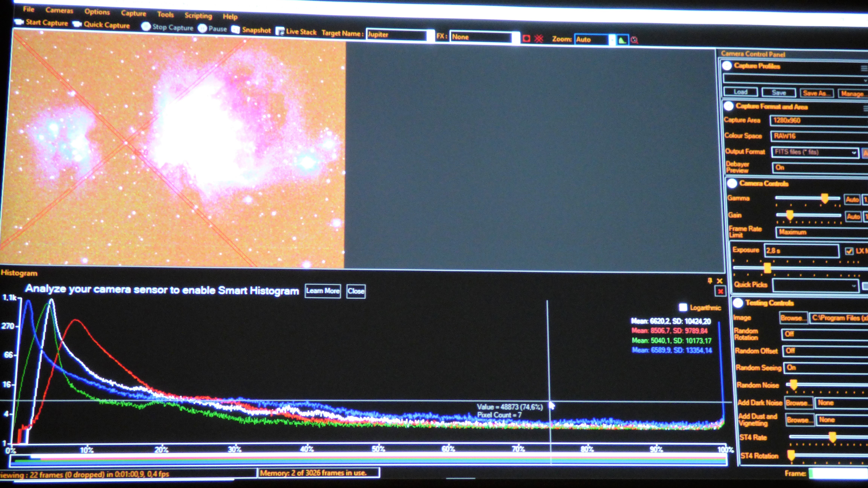Open the Tools menu
Screen dimensions: 868x488
165,14
